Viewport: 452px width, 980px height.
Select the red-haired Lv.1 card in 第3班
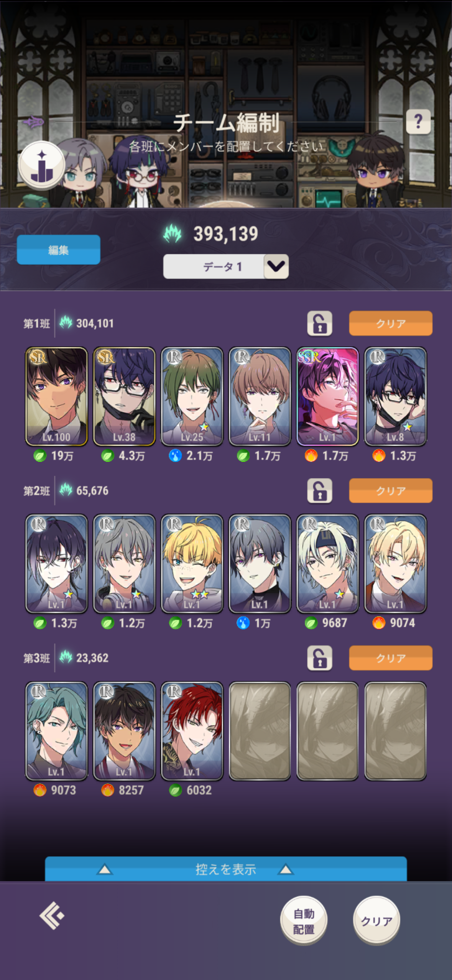point(192,731)
